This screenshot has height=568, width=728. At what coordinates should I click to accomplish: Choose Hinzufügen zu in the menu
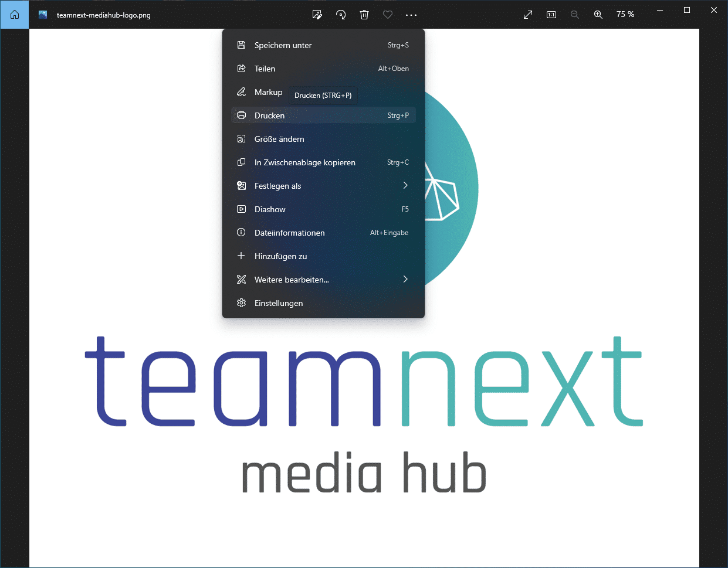pos(323,256)
